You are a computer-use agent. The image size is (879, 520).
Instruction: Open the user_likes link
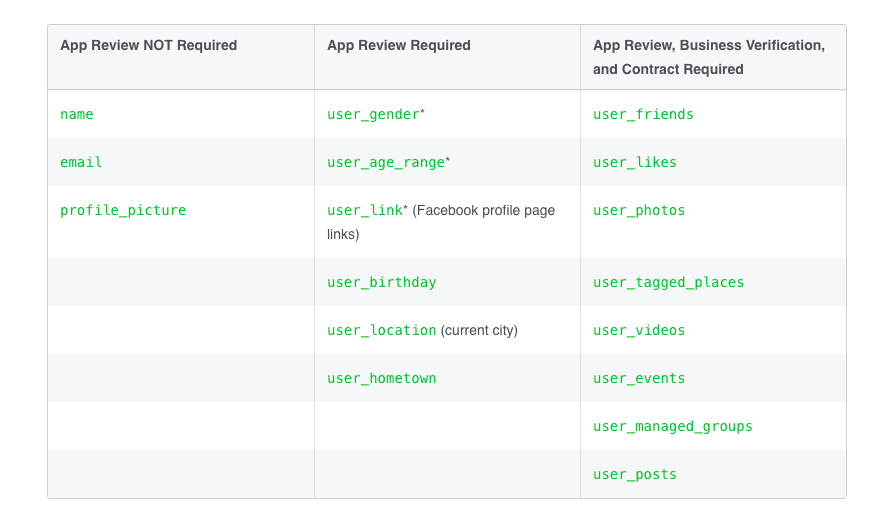pos(635,162)
